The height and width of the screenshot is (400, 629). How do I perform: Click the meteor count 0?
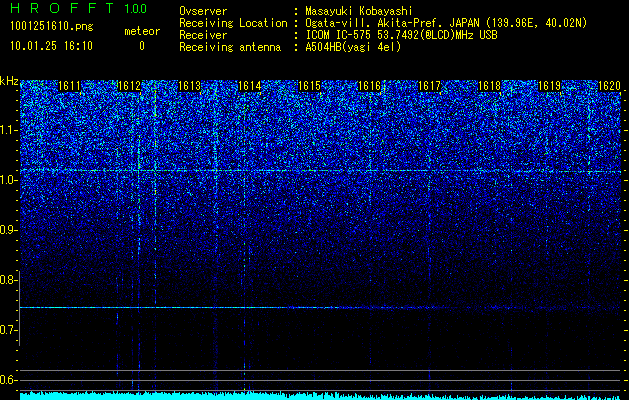[142, 46]
